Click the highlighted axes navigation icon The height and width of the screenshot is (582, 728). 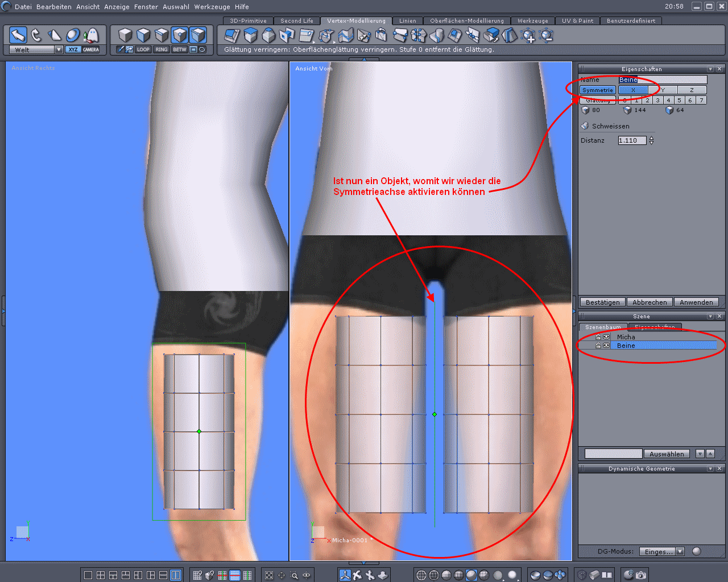point(345,575)
